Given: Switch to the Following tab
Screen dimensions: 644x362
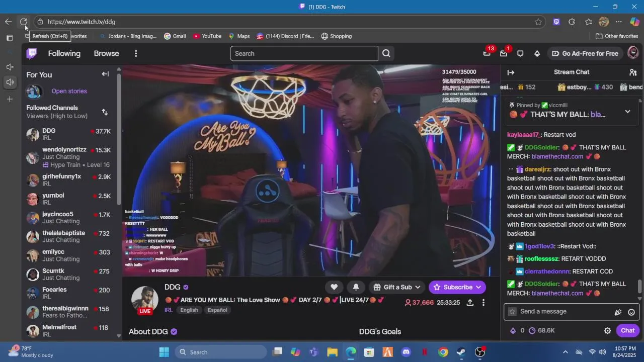Looking at the screenshot, I should 64,53.
